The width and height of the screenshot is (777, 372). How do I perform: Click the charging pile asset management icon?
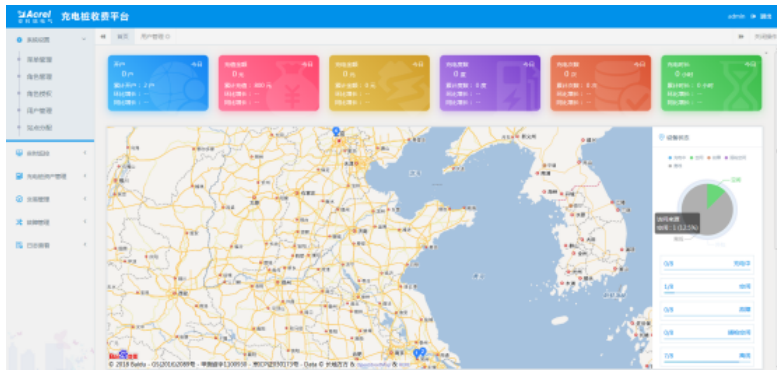[x=19, y=176]
